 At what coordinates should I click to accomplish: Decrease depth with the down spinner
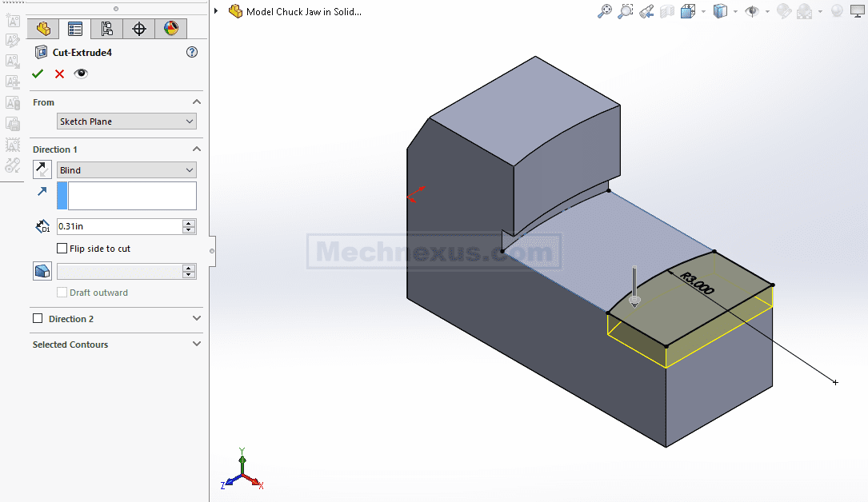tap(189, 230)
